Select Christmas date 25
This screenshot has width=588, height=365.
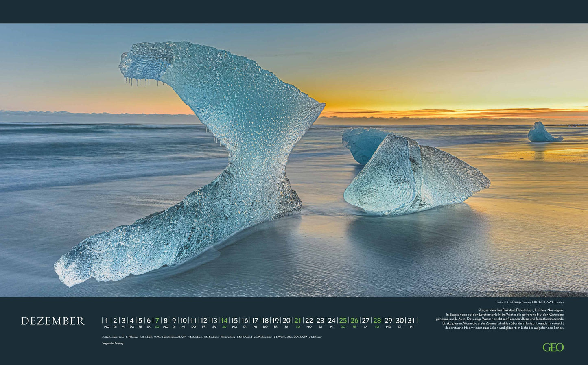coord(343,321)
